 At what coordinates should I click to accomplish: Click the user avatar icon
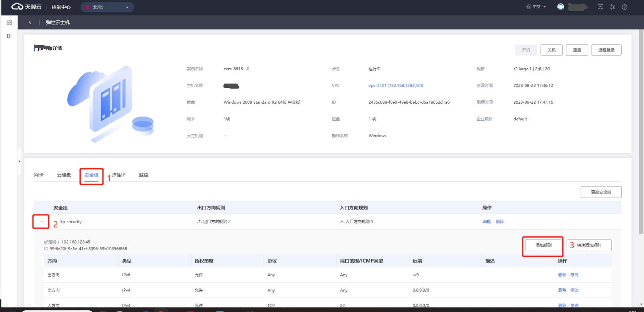click(x=560, y=7)
